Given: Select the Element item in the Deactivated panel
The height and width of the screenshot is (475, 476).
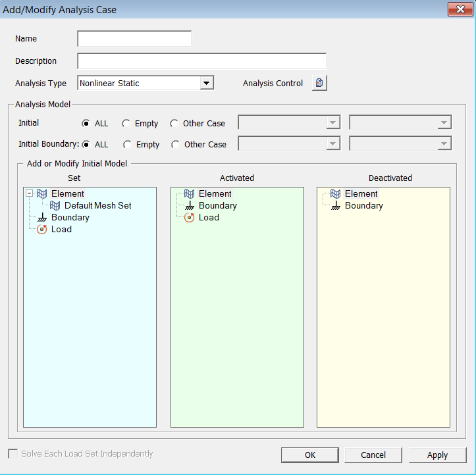Looking at the screenshot, I should click(x=361, y=194).
